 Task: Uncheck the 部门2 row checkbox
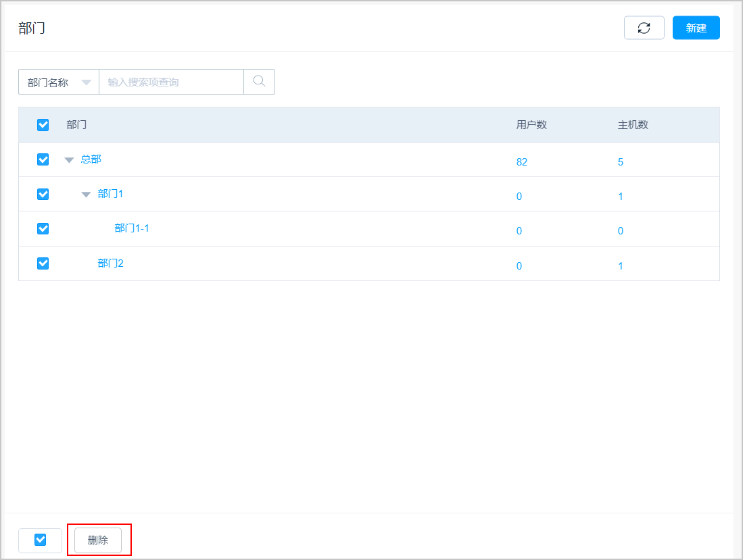click(43, 263)
